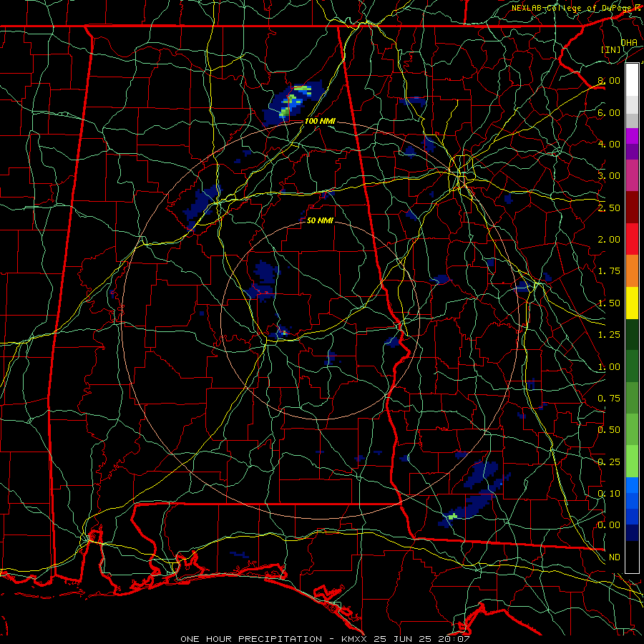Click the 1.50 scale value

609,303
